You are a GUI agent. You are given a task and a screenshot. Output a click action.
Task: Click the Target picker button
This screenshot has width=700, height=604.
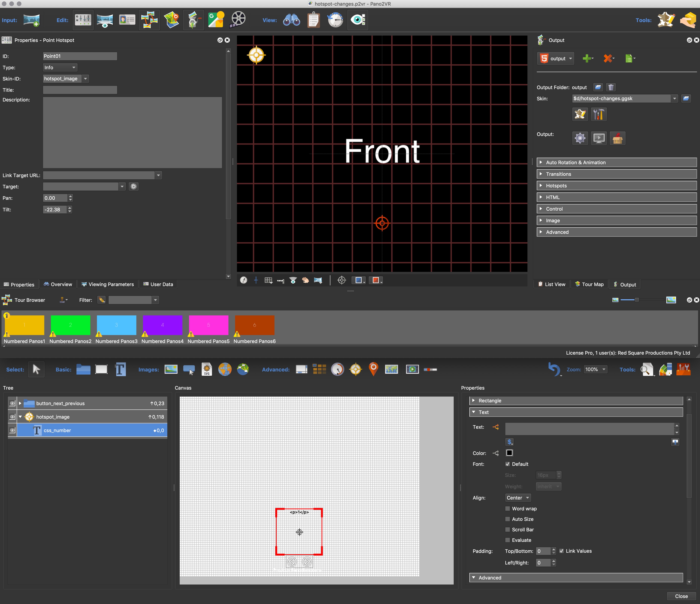pyautogui.click(x=133, y=187)
